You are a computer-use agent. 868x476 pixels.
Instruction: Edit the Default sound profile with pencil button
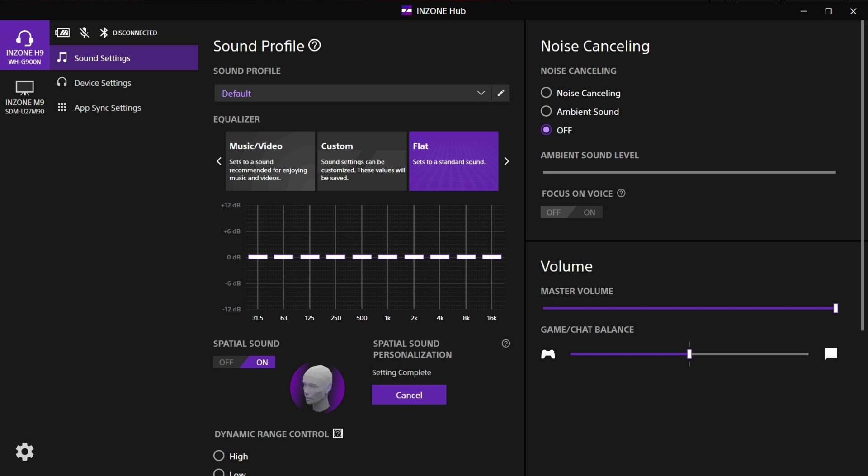coord(500,93)
